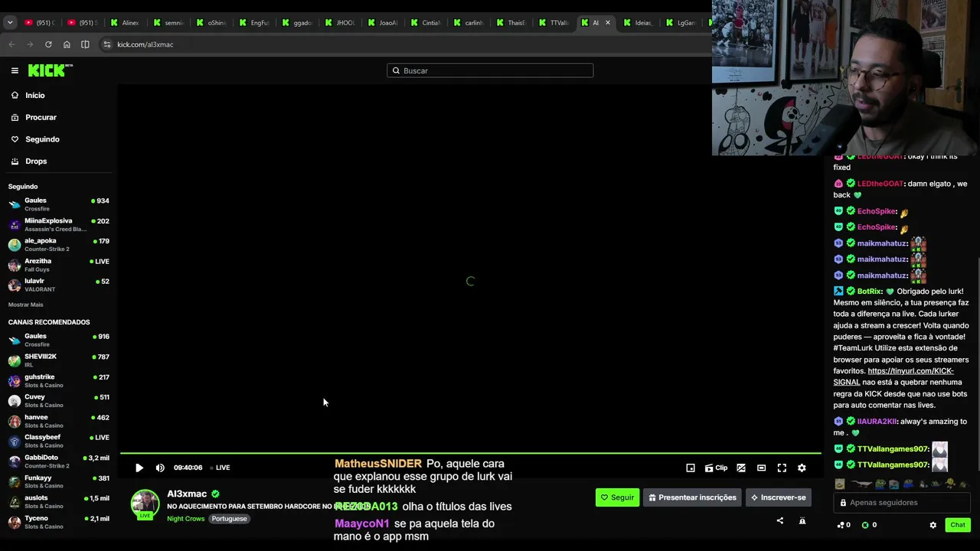The width and height of the screenshot is (980, 551).
Task: Share the stream via share icon
Action: [780, 521]
